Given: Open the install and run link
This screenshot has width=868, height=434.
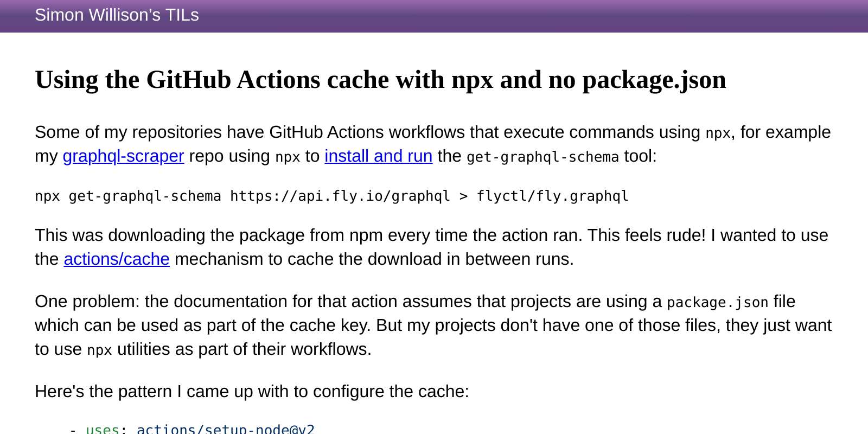Looking at the screenshot, I should (378, 156).
